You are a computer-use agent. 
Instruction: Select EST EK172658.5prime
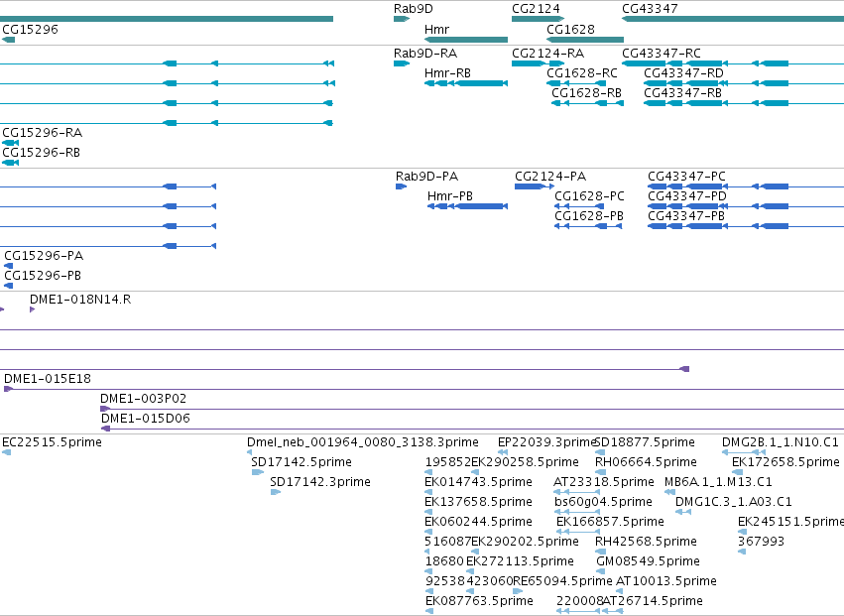(785, 462)
